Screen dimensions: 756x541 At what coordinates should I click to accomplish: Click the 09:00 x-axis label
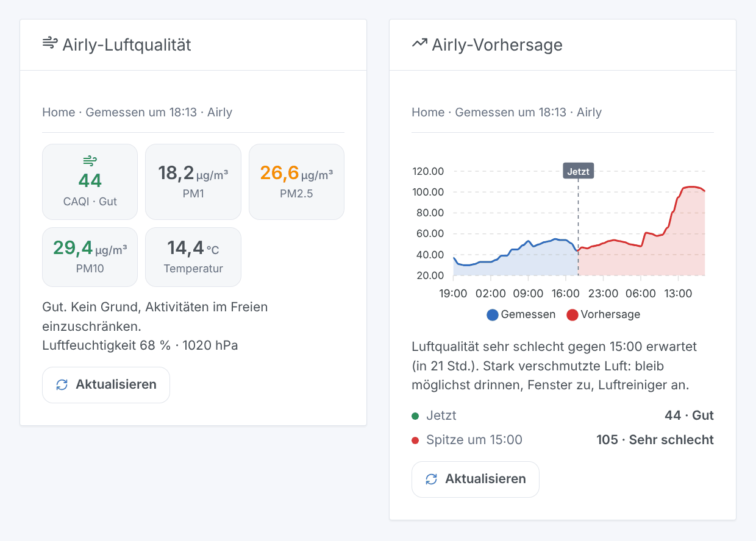[x=528, y=294]
